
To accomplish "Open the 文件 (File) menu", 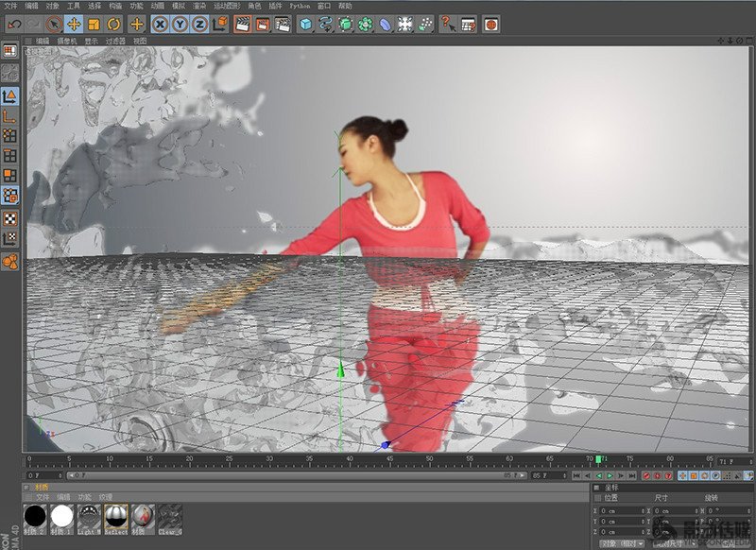I will (10, 6).
